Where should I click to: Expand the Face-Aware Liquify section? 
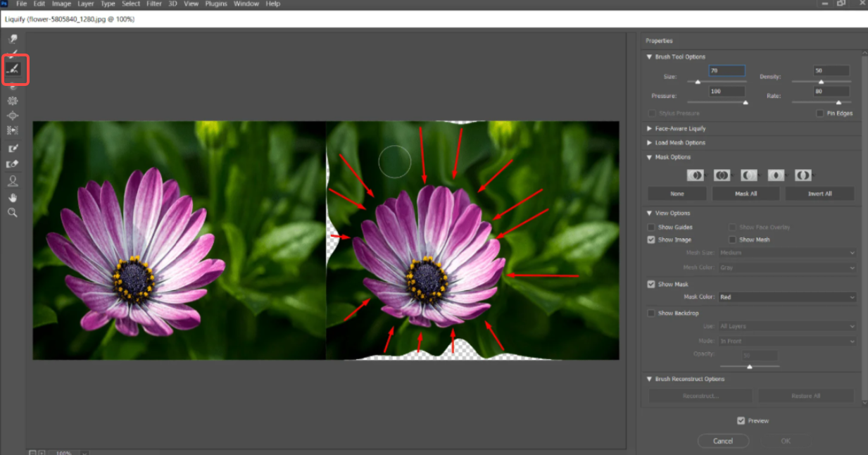click(x=680, y=129)
